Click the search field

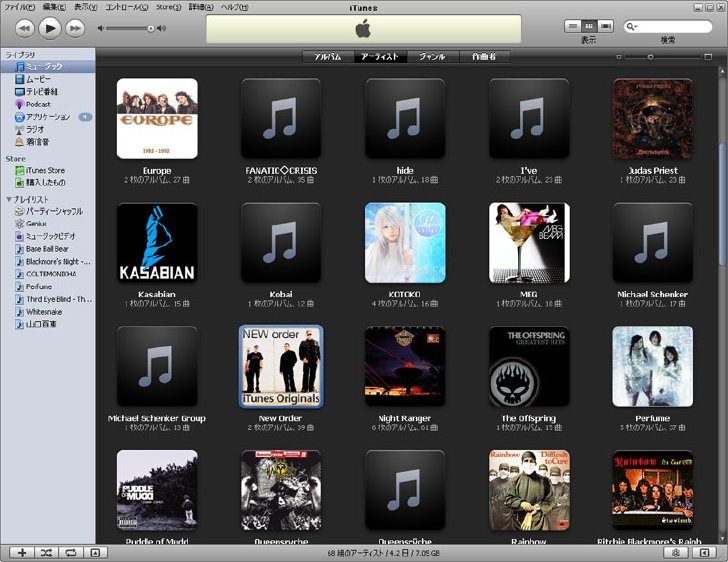(668, 26)
